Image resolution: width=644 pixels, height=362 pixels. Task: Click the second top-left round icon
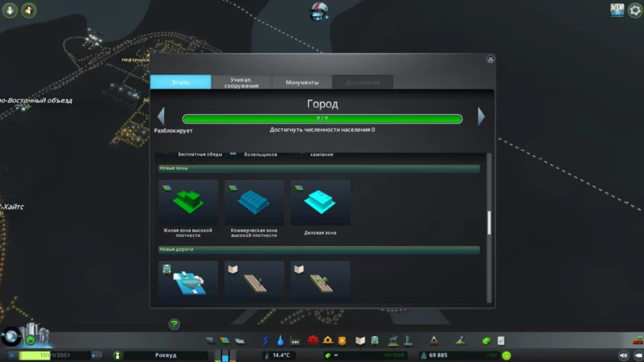pyautogui.click(x=29, y=10)
